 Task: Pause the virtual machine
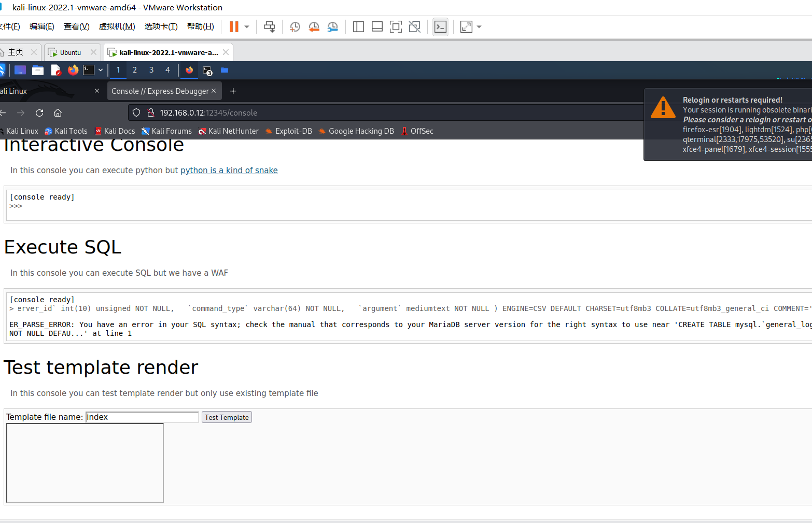[x=234, y=27]
